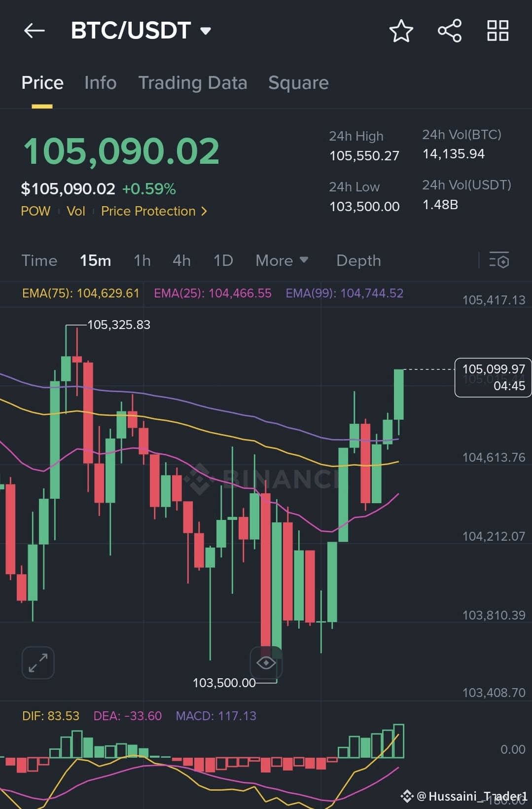Tap the Vol tag link
The width and height of the screenshot is (532, 809).
pyautogui.click(x=76, y=211)
